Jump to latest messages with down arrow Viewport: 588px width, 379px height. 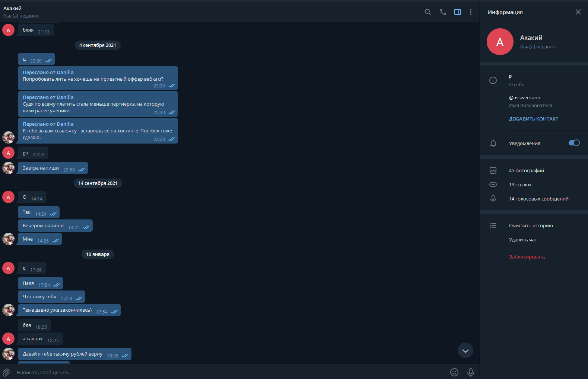(465, 350)
